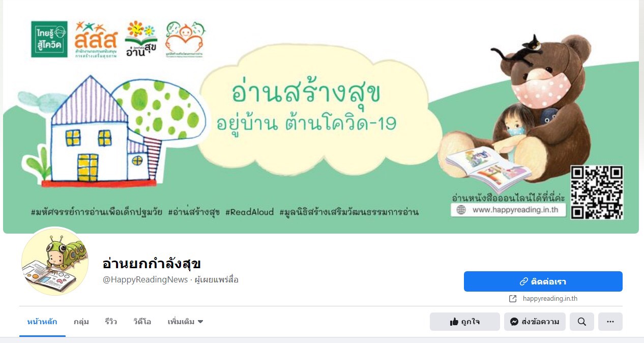Click the blue ติดต่อเรา button
The image size is (644, 343).
(543, 281)
